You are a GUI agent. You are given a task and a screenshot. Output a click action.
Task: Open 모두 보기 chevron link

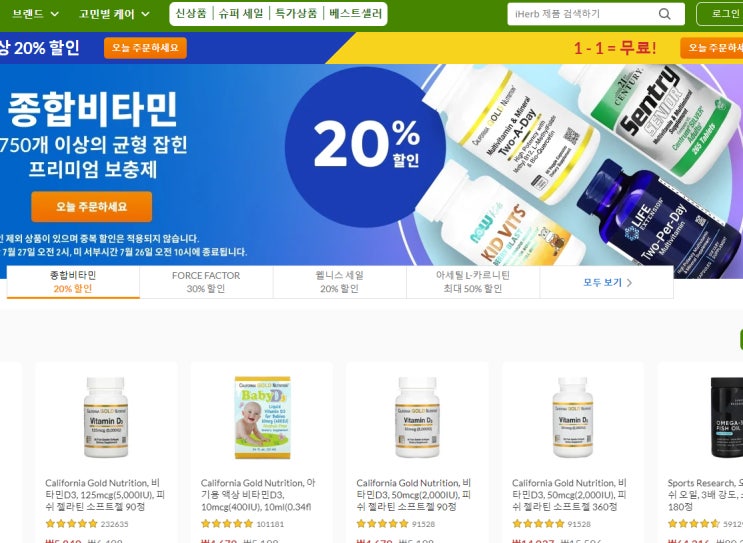point(607,282)
